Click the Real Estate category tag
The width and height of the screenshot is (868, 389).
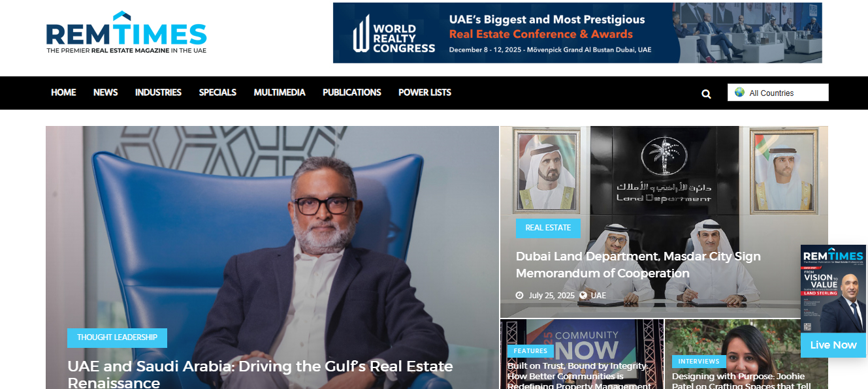548,228
